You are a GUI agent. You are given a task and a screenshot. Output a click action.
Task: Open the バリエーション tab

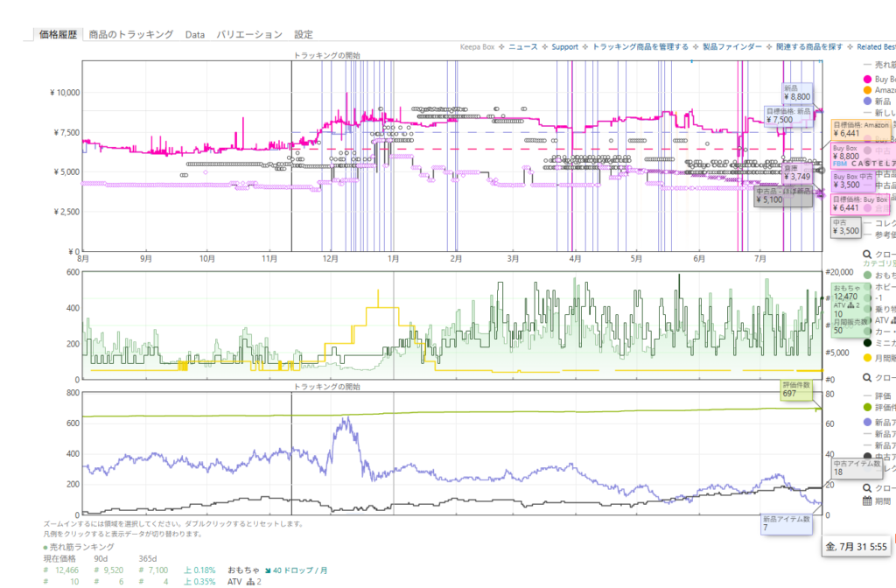point(249,34)
